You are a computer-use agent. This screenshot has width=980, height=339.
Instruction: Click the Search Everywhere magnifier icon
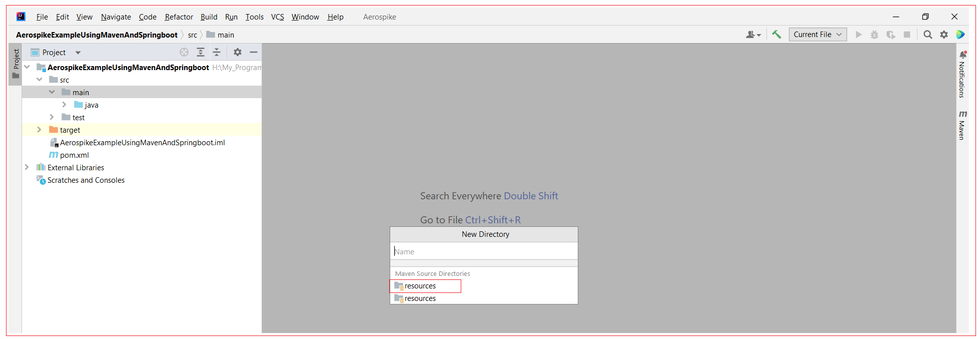coord(928,35)
